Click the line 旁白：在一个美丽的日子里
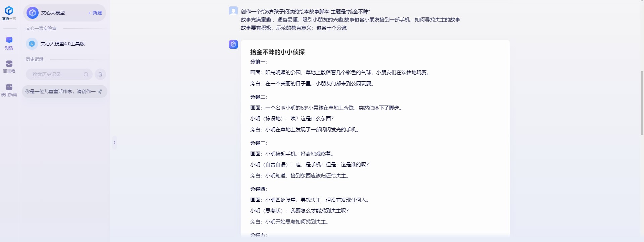The width and height of the screenshot is (644, 242). click(x=313, y=84)
